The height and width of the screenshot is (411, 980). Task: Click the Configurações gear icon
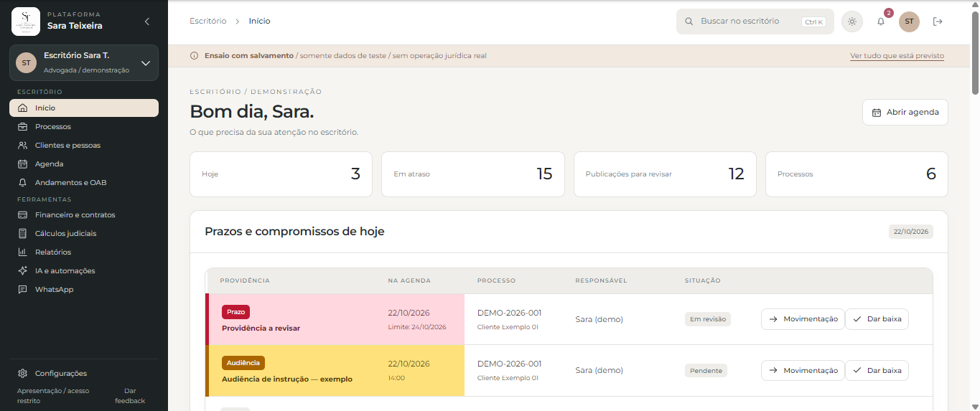[x=23, y=374]
